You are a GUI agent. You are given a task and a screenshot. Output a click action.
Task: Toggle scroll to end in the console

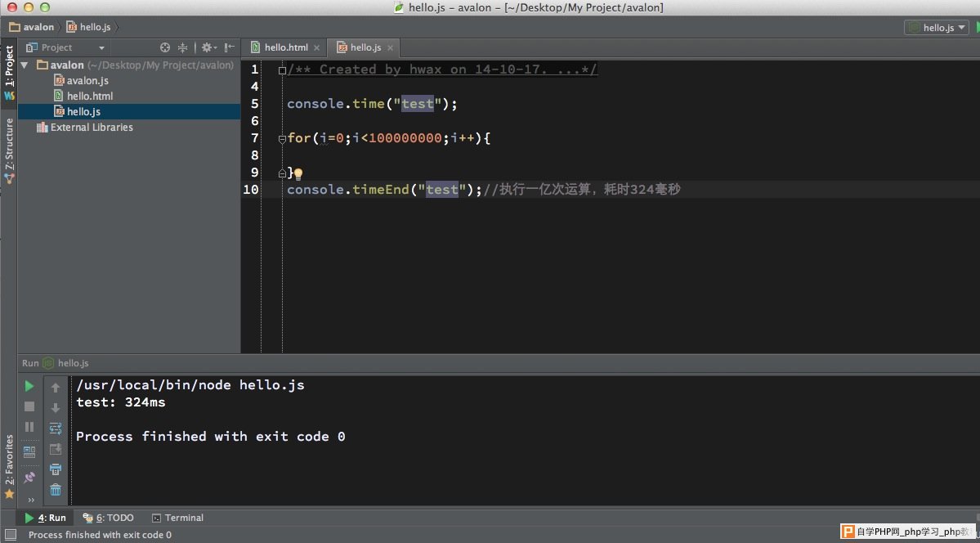coord(56,449)
